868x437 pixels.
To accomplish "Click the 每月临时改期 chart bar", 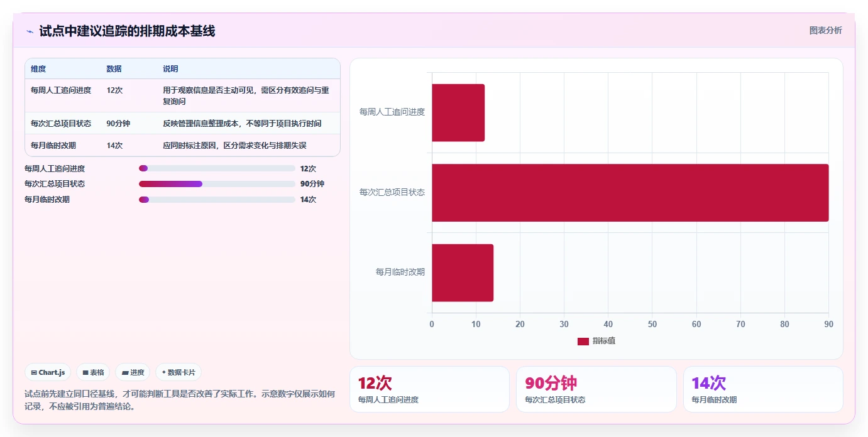I will [463, 272].
